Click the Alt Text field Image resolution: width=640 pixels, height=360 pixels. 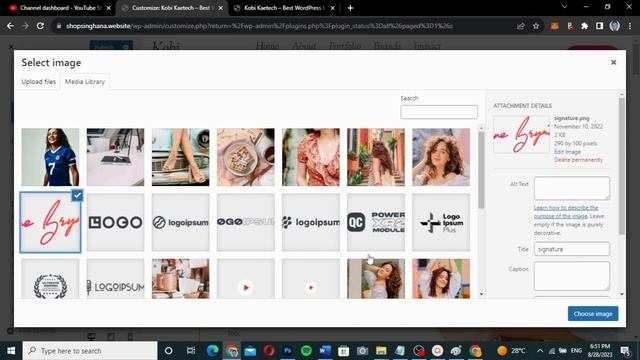571,188
